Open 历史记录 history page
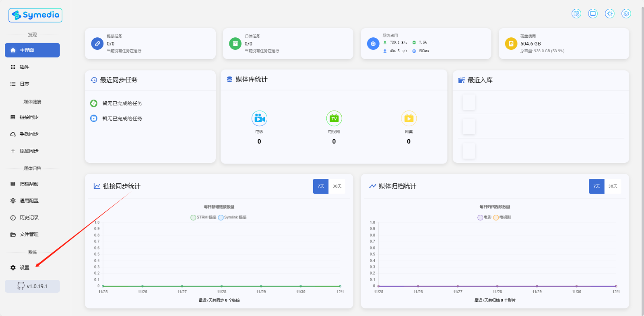The image size is (644, 316). tap(32, 218)
